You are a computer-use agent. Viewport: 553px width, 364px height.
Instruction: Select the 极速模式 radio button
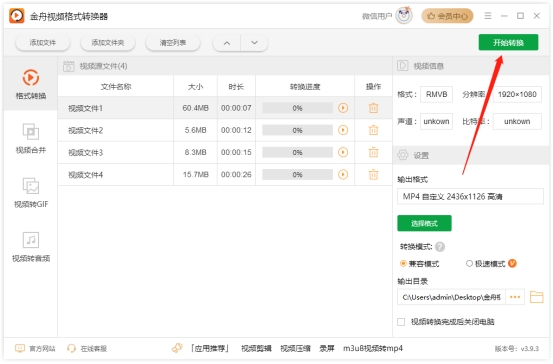[x=469, y=263]
